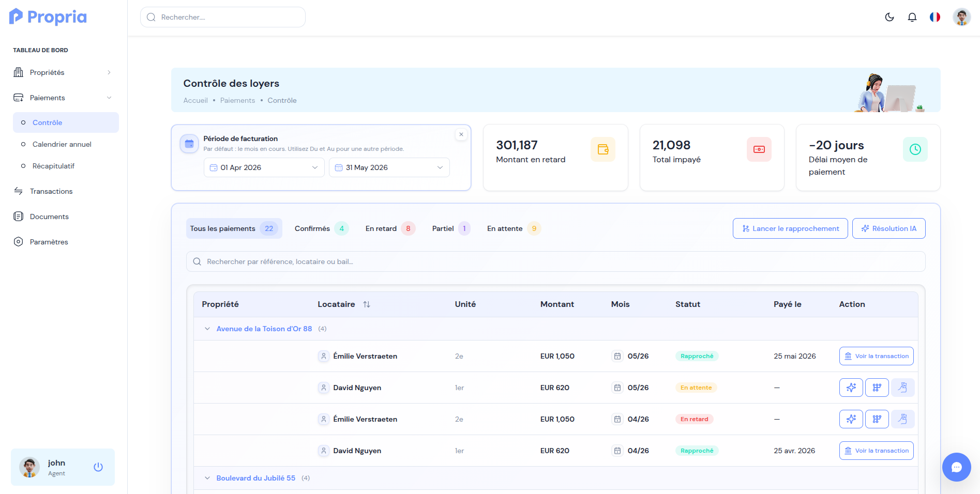Open Contrôle in the sidebar

[66, 122]
